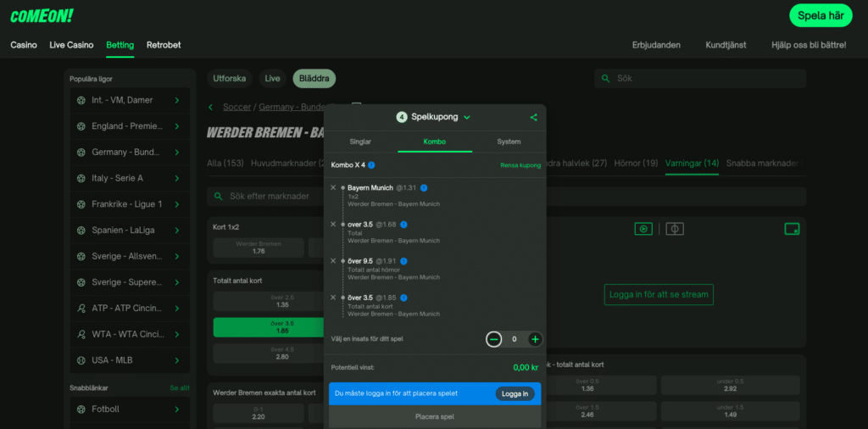Select the Live pill
Image resolution: width=868 pixels, height=429 pixels.
272,79
